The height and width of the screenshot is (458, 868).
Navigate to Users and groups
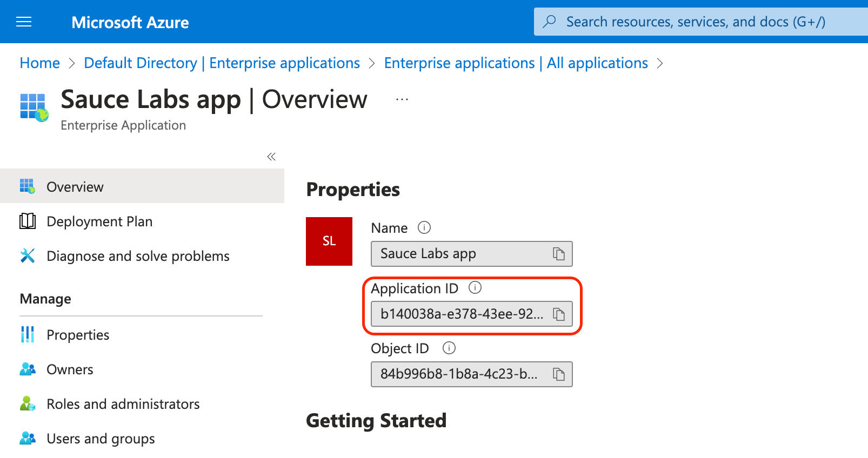point(101,439)
